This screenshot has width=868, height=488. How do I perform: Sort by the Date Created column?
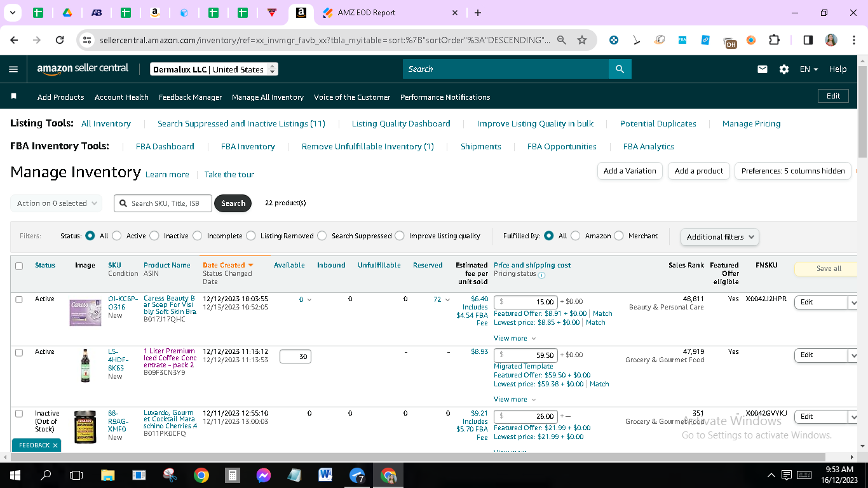(228, 266)
